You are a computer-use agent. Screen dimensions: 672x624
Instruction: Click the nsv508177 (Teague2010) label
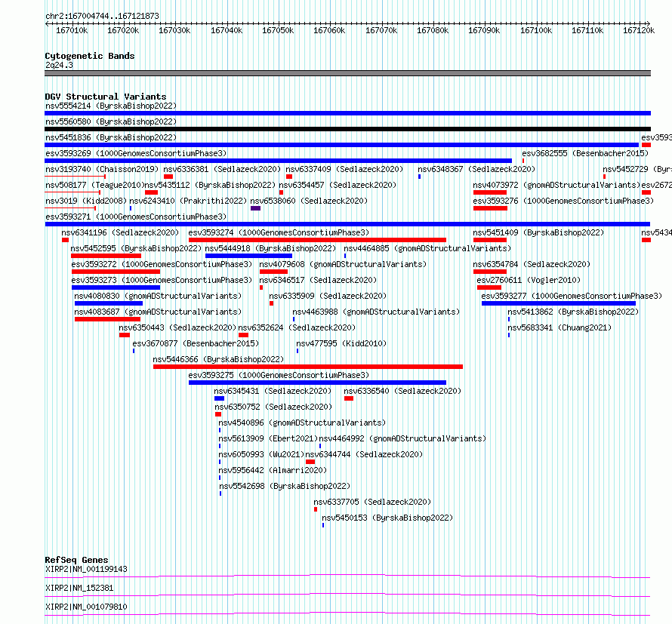[94, 185]
